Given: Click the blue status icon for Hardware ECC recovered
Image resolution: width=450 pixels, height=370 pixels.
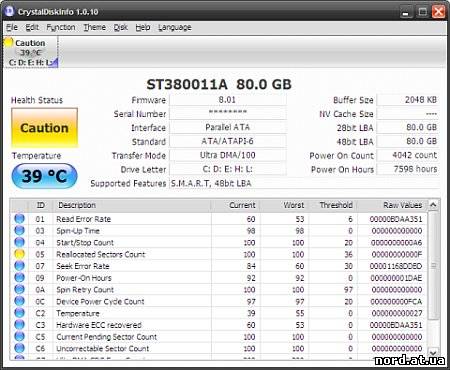Looking at the screenshot, I should click(20, 325).
